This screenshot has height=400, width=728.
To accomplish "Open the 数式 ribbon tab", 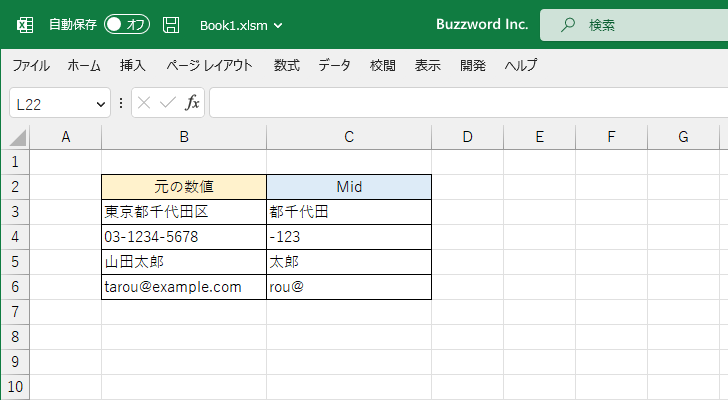I will pos(287,66).
